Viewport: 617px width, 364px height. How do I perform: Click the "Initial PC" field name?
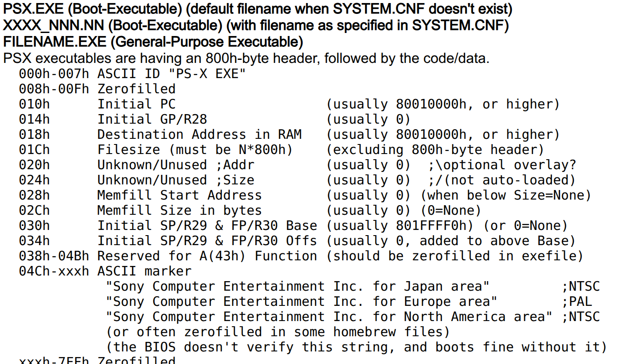[x=136, y=104]
